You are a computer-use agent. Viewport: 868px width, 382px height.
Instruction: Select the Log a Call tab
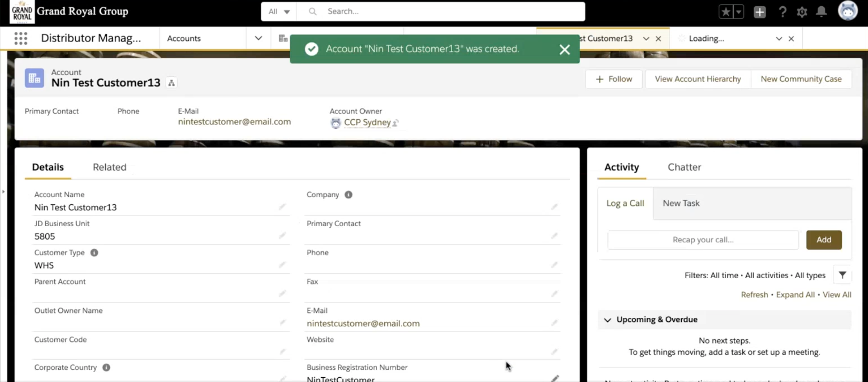pyautogui.click(x=625, y=203)
